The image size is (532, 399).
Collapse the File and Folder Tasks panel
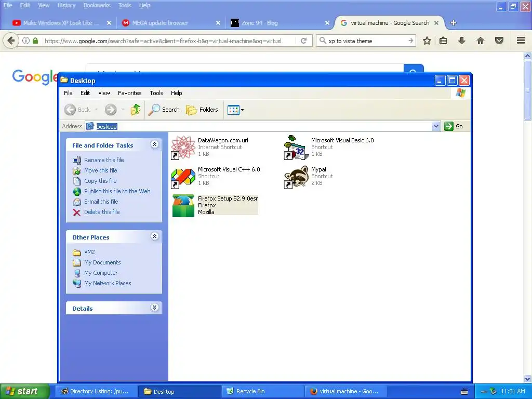(x=154, y=144)
